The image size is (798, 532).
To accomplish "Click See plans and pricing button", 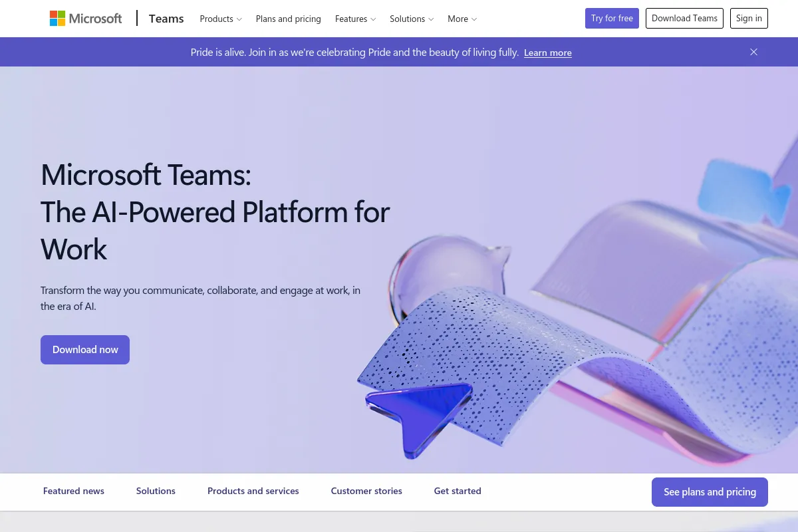I will point(710,492).
